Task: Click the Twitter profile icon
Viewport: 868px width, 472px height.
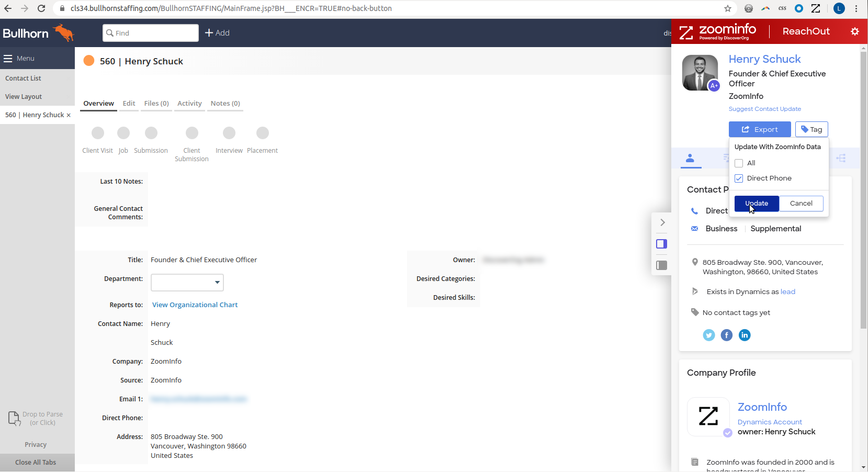Action: click(708, 335)
